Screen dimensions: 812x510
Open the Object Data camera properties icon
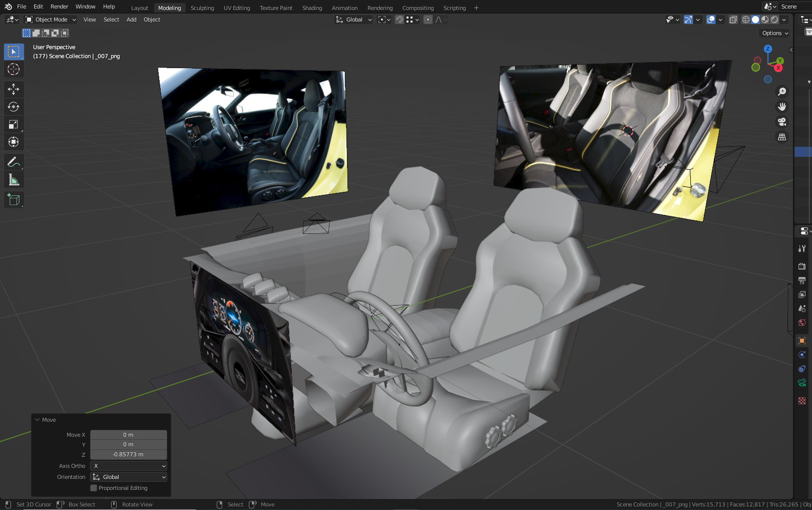click(x=802, y=383)
